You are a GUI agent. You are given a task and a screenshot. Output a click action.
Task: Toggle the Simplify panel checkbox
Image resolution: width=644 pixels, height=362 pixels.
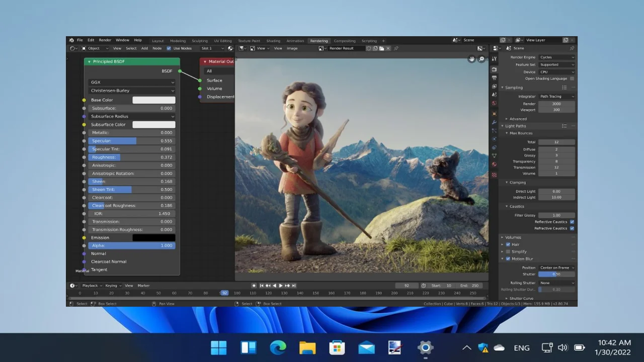coord(508,251)
